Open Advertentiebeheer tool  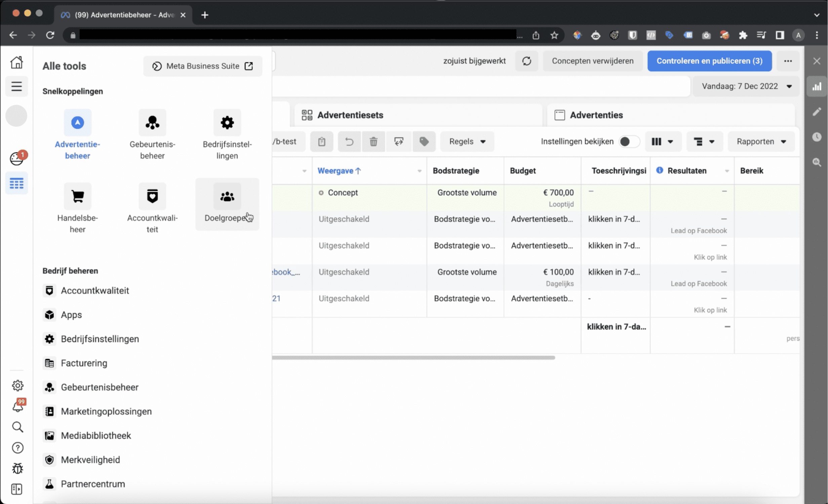[x=77, y=134]
